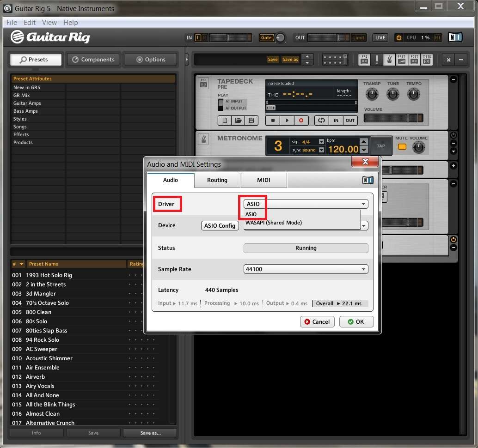This screenshot has height=448, width=478.
Task: Toggle the metronome icon in the toolbar
Action: (389, 60)
